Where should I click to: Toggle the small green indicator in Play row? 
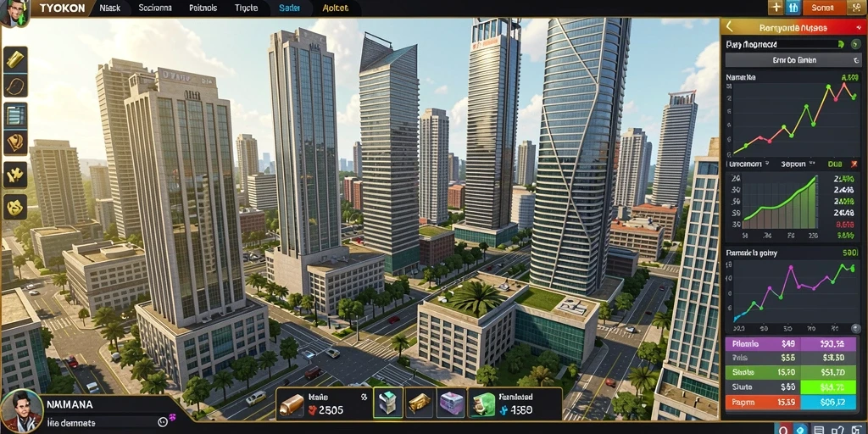coord(841,44)
